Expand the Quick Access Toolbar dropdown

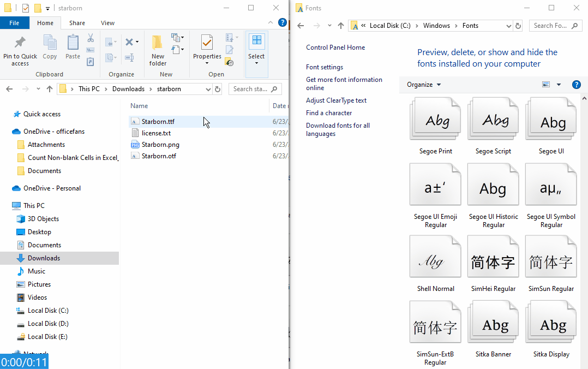[x=47, y=8]
